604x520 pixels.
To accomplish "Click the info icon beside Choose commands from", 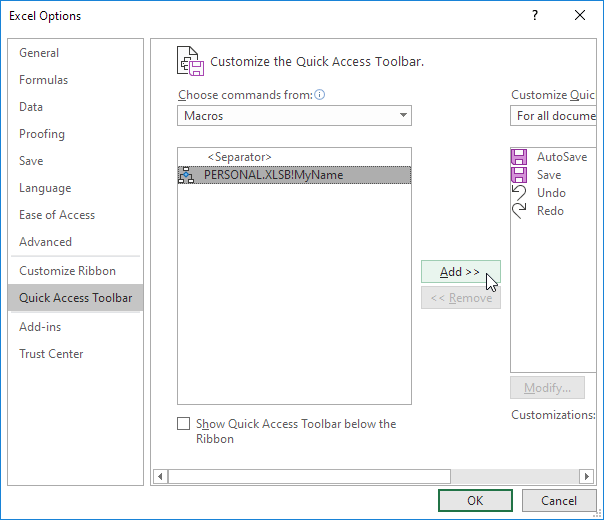I will (320, 95).
